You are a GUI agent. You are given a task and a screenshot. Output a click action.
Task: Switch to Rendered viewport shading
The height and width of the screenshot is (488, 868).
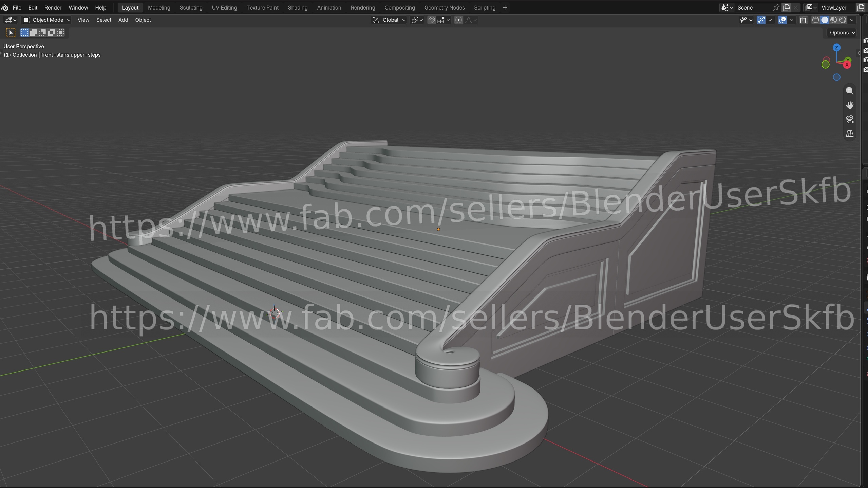tap(843, 20)
